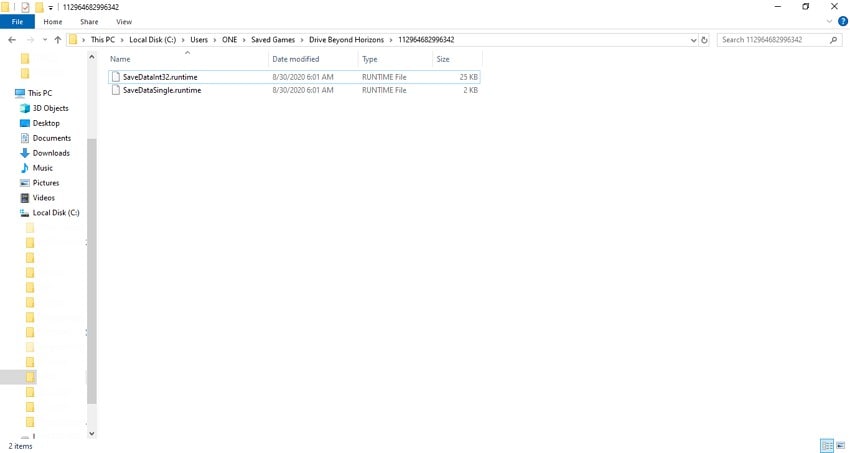Image resolution: width=850 pixels, height=453 pixels.
Task: Click 'Saved Games' breadcrumb in address bar
Action: pos(273,40)
